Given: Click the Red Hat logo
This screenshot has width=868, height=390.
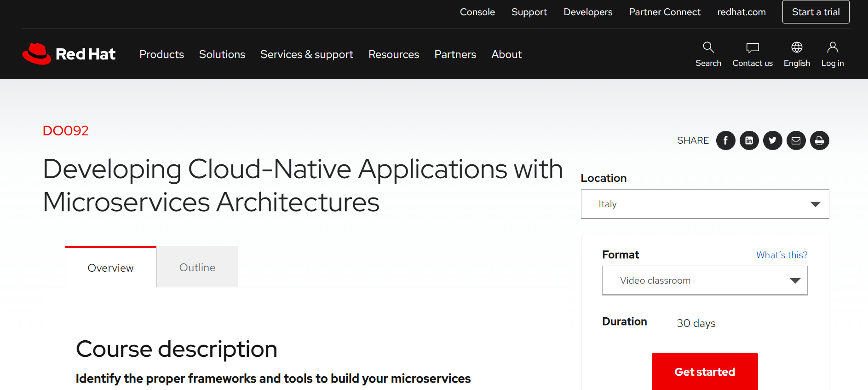Looking at the screenshot, I should [69, 54].
